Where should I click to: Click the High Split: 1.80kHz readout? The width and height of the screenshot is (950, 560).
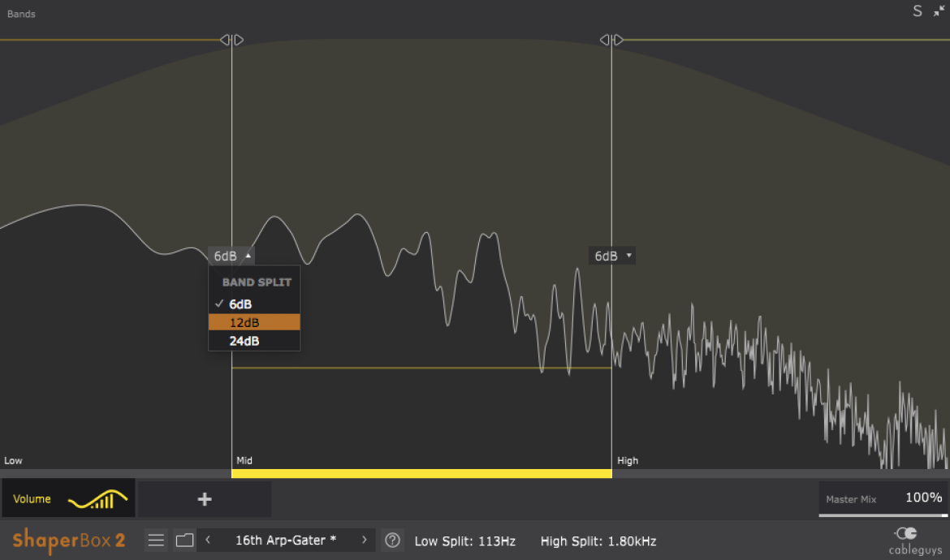click(598, 541)
